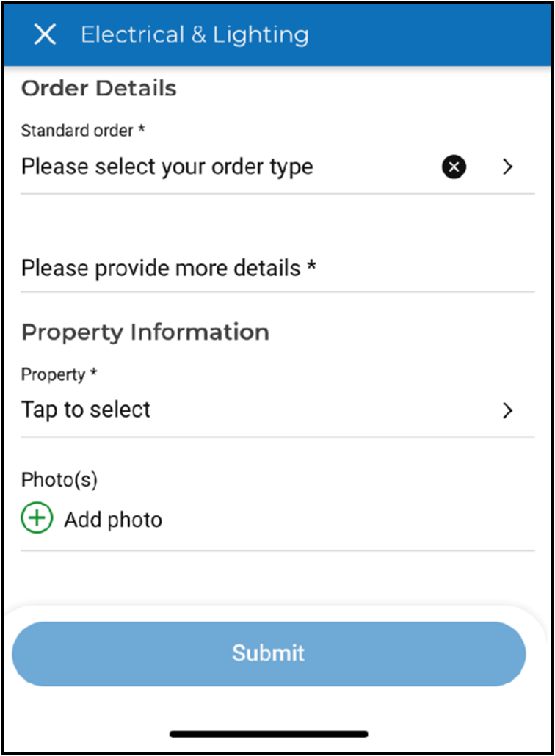The image size is (555, 756).
Task: Tap the home indicator bar at bottom
Action: tap(269, 733)
